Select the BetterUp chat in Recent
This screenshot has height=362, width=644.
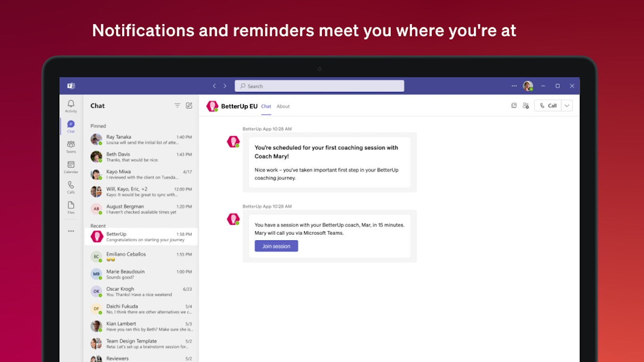click(x=141, y=237)
